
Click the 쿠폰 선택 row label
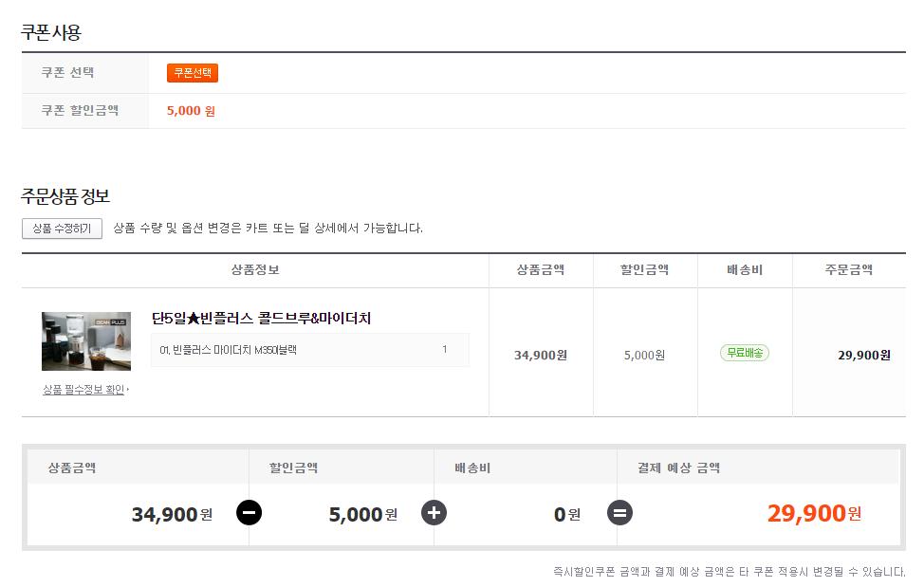[x=67, y=73]
